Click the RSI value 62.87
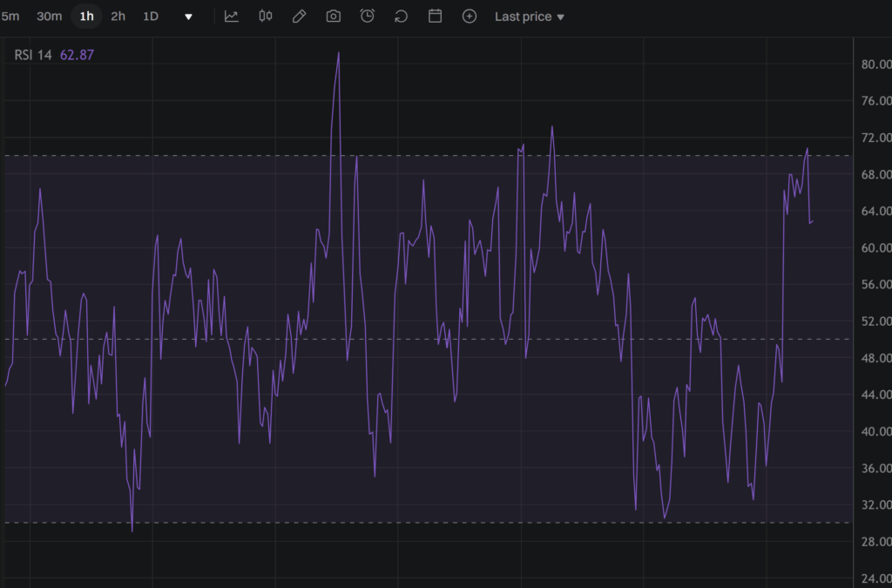The width and height of the screenshot is (892, 588). [x=75, y=53]
